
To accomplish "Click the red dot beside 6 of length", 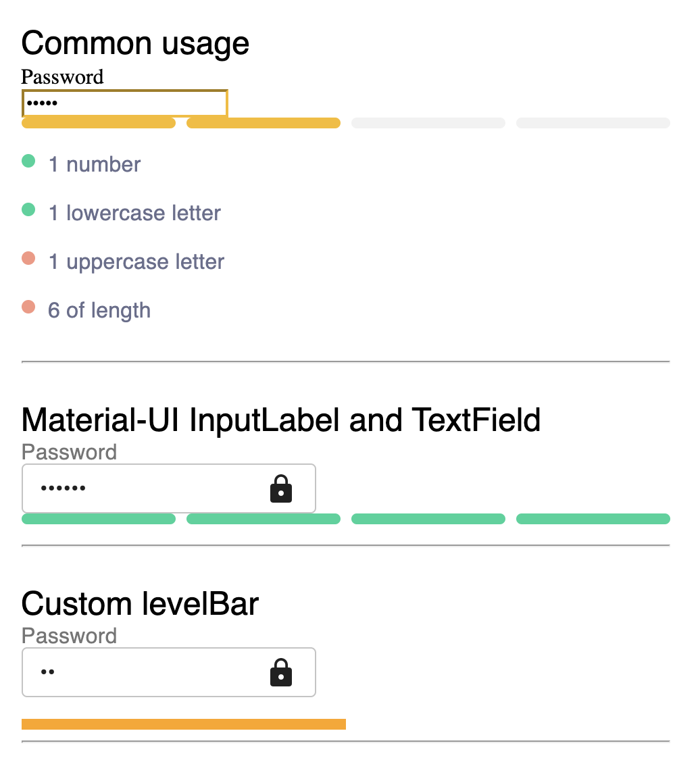I will 28,307.
